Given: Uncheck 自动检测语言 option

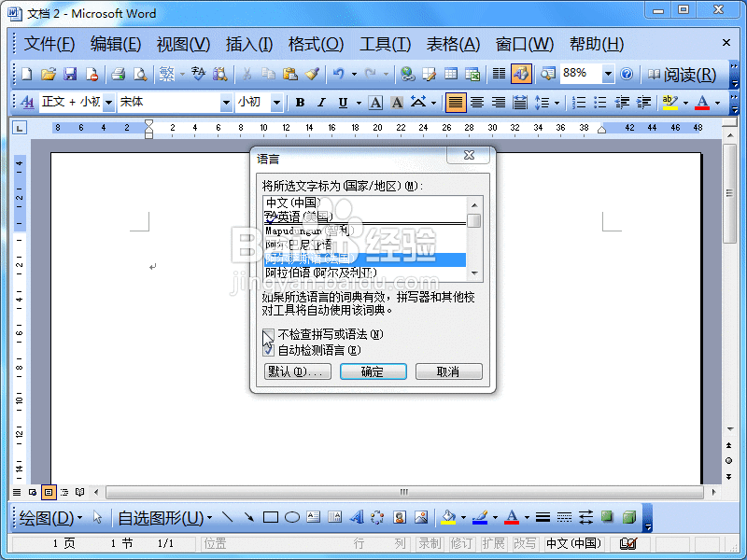Looking at the screenshot, I should (x=268, y=350).
